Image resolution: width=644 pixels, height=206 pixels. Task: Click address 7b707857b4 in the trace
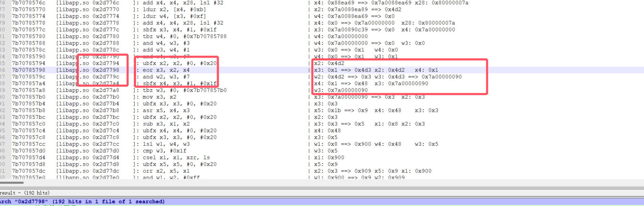coord(29,103)
